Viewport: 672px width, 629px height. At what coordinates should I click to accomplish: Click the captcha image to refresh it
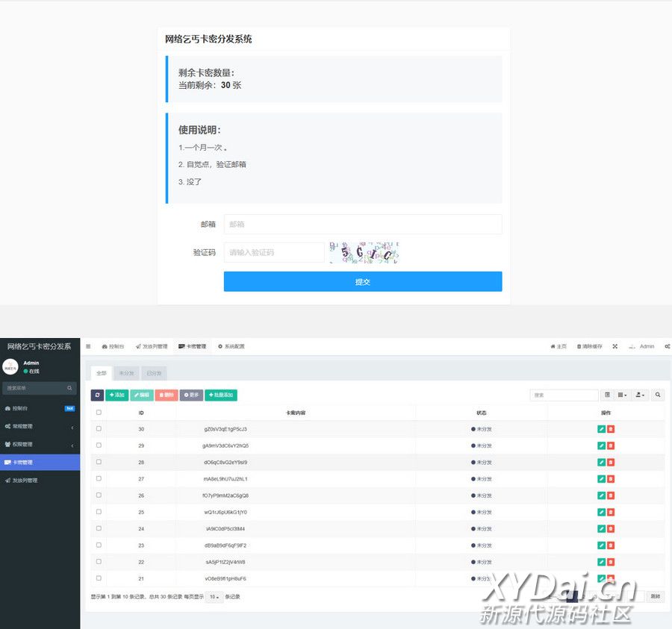tap(364, 252)
